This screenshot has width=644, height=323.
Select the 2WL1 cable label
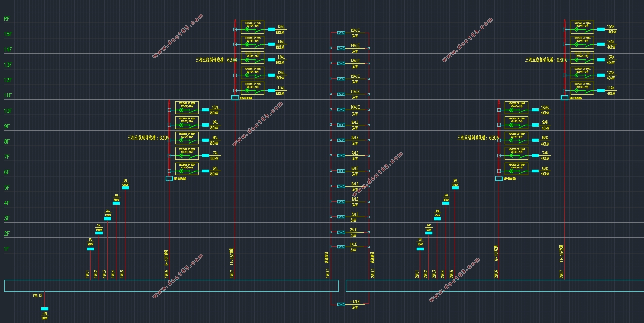(x=417, y=274)
